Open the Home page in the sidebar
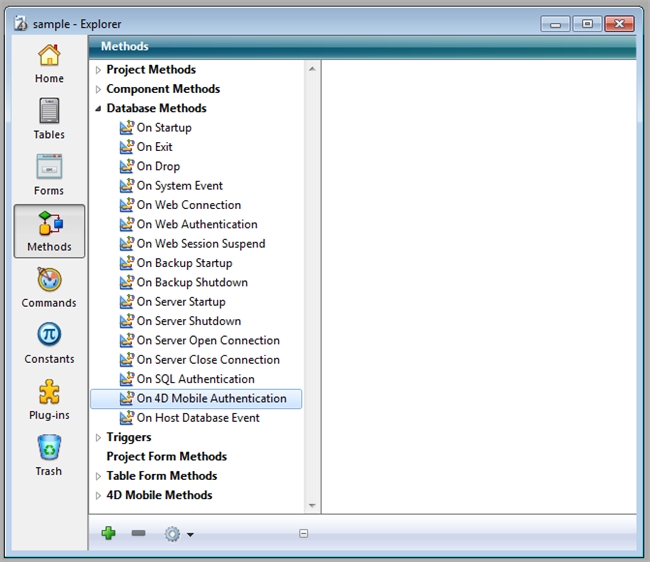 pyautogui.click(x=49, y=63)
